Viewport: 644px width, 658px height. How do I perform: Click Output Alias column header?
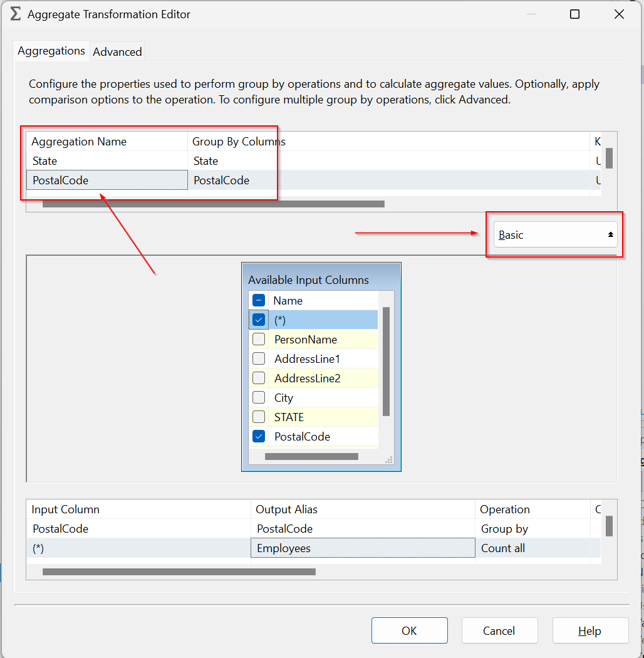click(x=363, y=509)
